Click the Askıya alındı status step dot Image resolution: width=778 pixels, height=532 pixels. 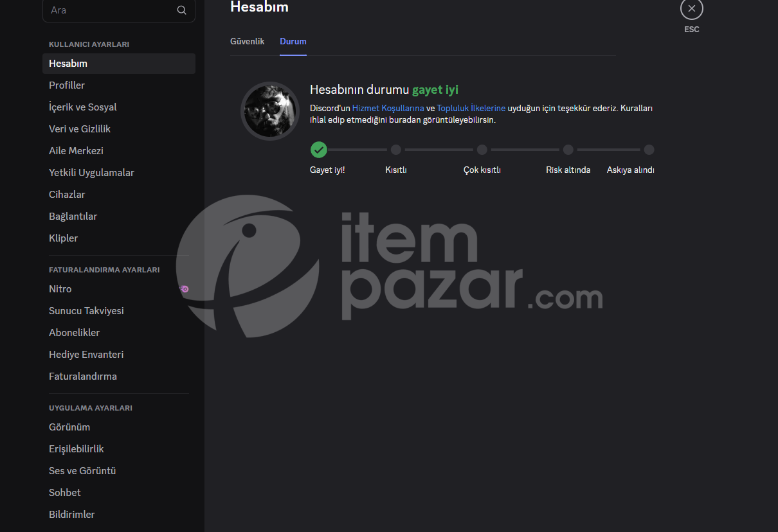[x=649, y=150]
